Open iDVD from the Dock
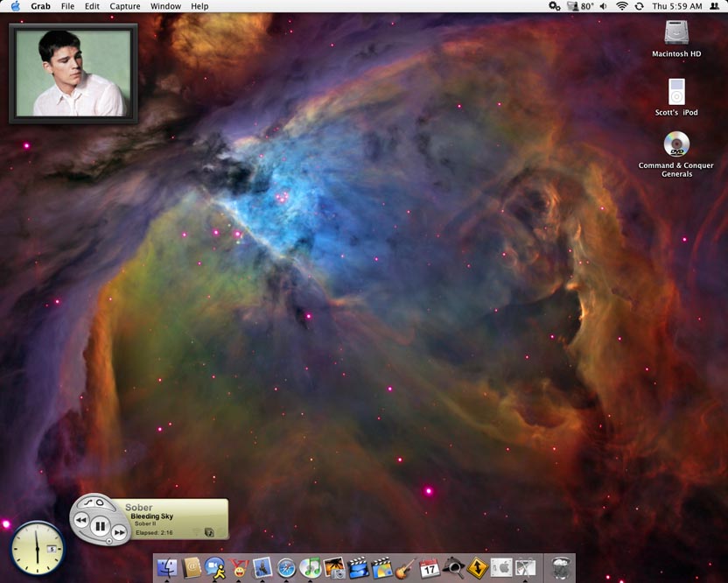This screenshot has width=728, height=583. pos(382,567)
